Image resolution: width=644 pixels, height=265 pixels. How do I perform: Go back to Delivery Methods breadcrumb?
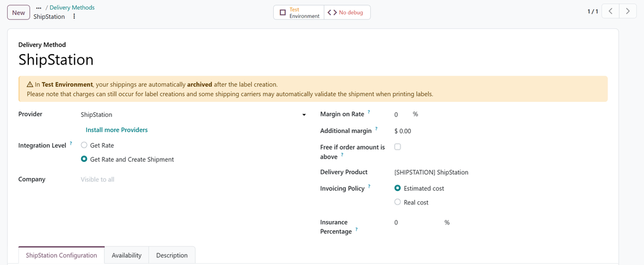pos(72,7)
